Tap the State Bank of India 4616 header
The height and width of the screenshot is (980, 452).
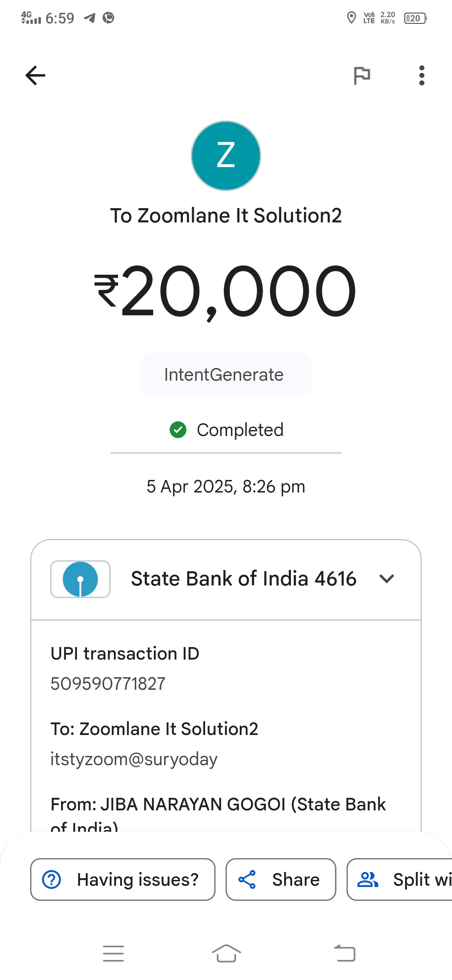tap(244, 579)
